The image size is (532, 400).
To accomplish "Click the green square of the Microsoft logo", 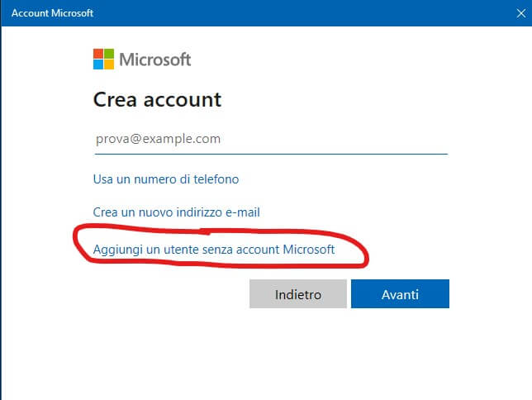I will (x=108, y=55).
